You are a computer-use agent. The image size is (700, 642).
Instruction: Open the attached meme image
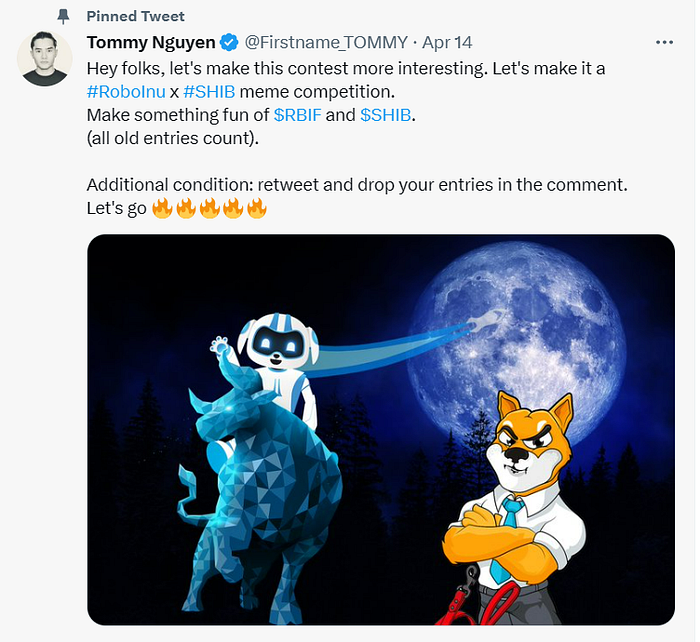coord(381,429)
